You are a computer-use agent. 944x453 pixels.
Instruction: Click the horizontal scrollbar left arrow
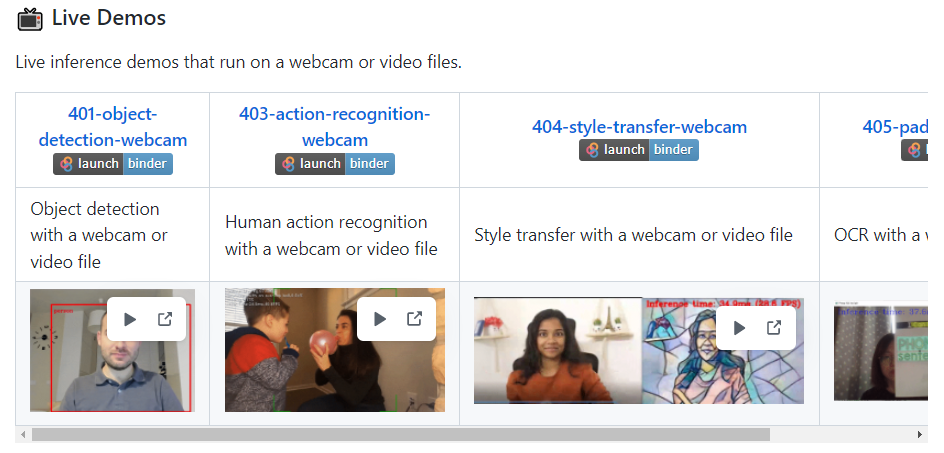point(22,435)
